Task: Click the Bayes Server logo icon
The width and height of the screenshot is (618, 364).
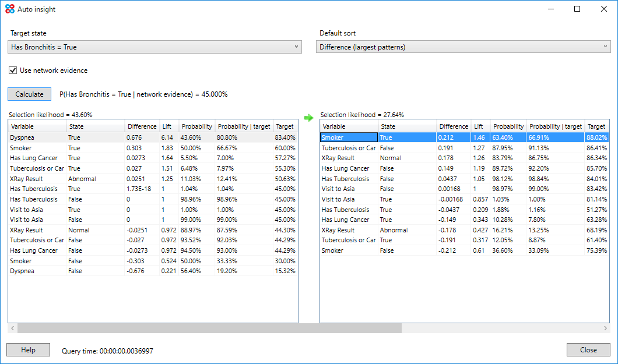Action: point(9,9)
